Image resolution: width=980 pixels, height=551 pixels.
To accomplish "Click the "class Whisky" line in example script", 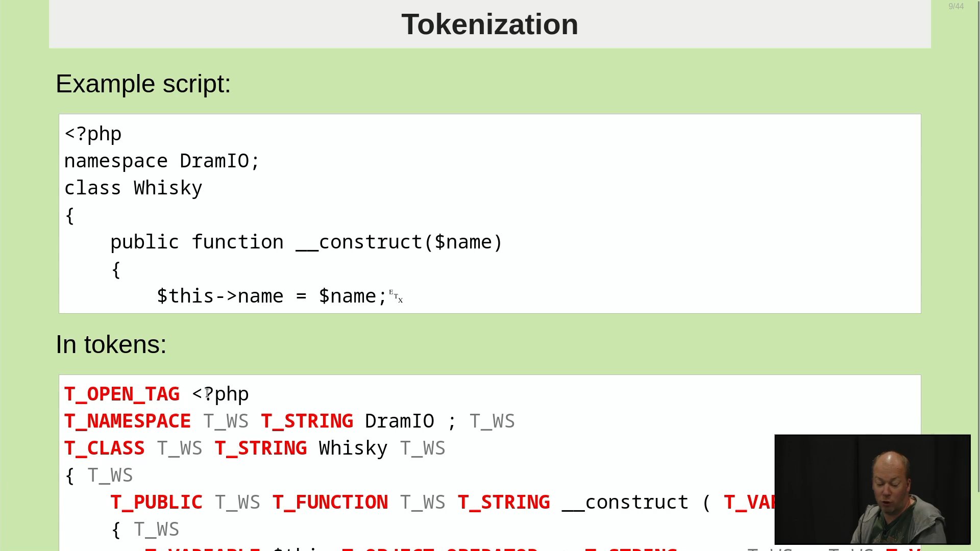I will (x=133, y=188).
